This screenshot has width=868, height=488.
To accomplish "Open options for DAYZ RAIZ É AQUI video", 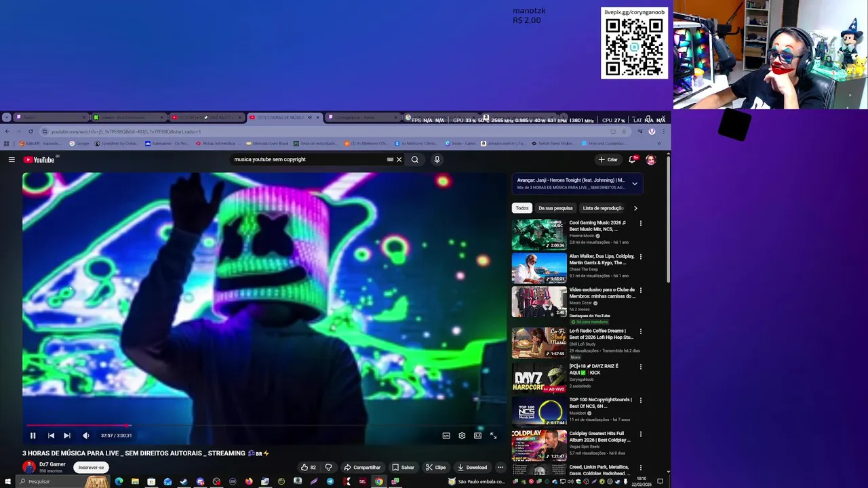I will (640, 367).
